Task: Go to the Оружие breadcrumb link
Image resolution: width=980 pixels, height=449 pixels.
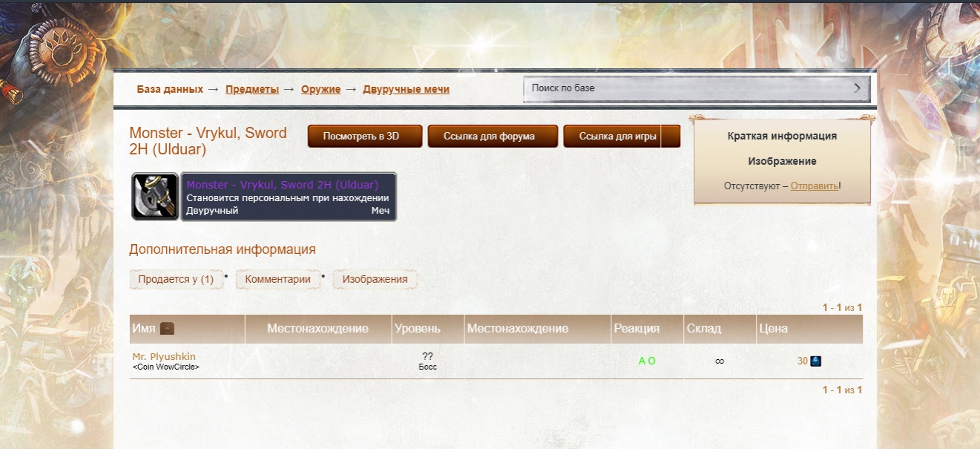Action: pyautogui.click(x=320, y=89)
